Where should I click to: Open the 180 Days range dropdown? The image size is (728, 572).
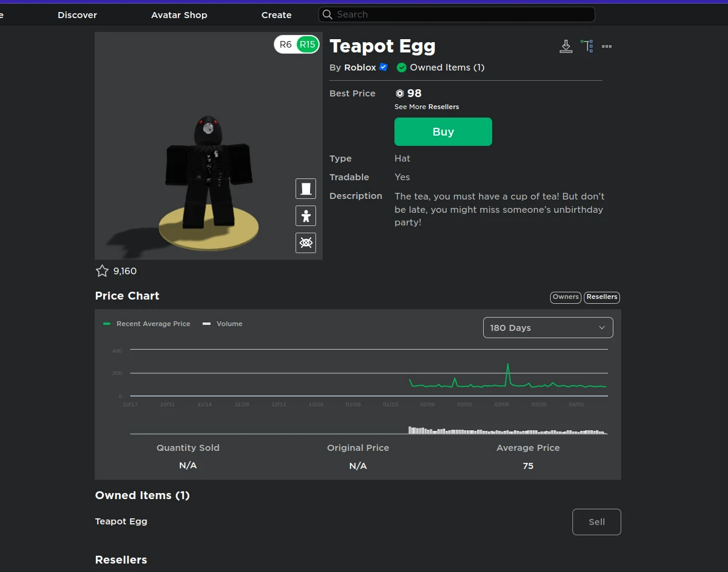[x=548, y=328]
